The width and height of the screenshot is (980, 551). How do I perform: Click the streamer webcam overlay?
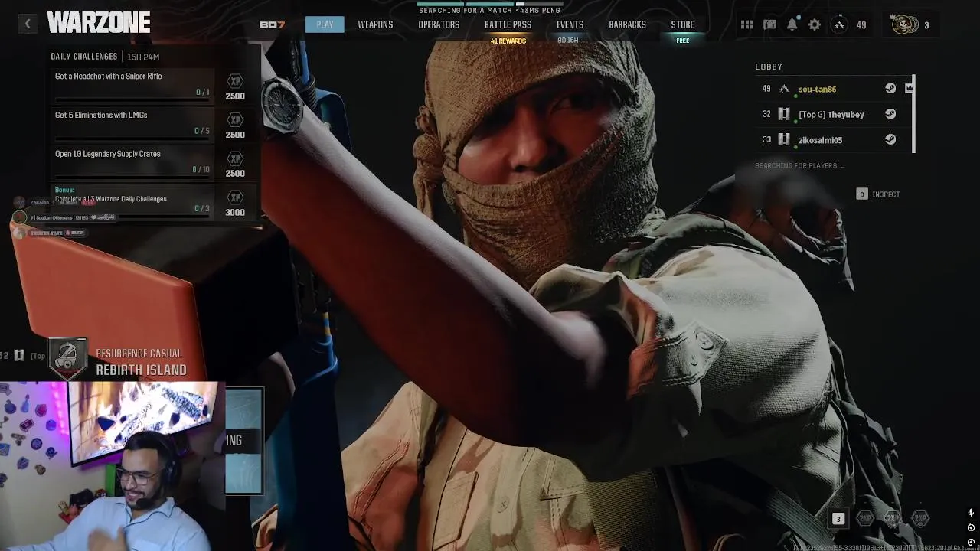[113, 466]
